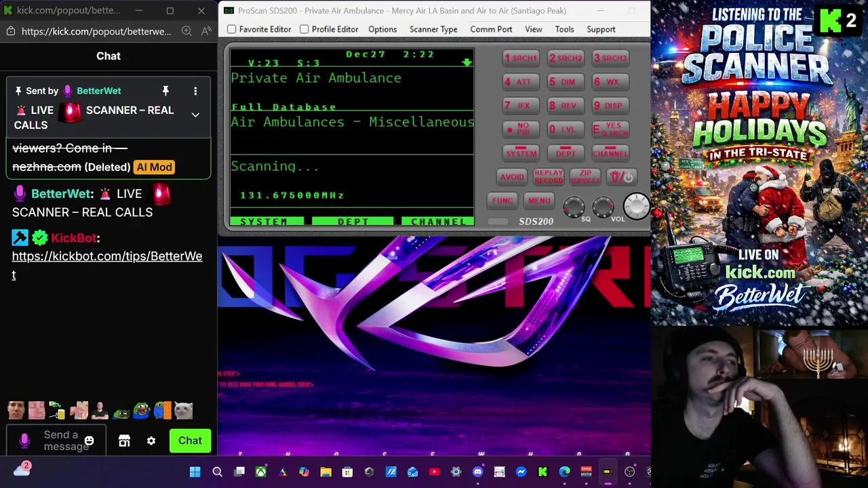Open the Xbox app from taskbar
868x488 pixels.
pyautogui.click(x=261, y=472)
